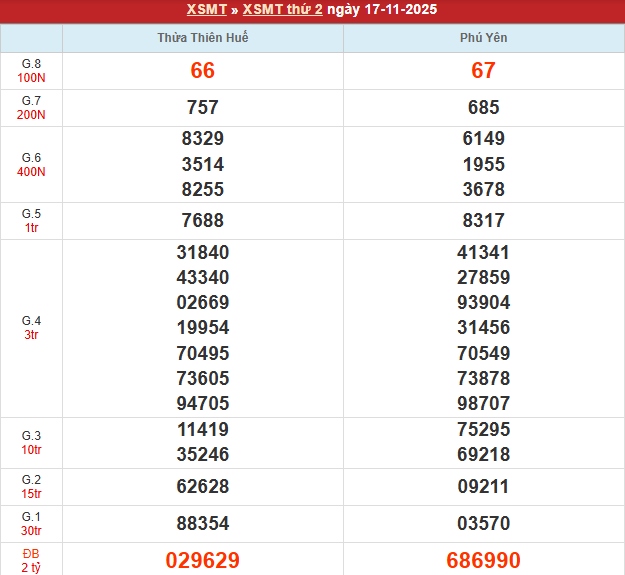Select the Phú Yên column header

[483, 37]
